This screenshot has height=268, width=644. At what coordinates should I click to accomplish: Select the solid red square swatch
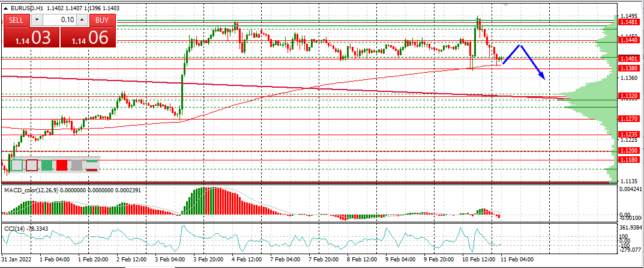pyautogui.click(x=62, y=165)
